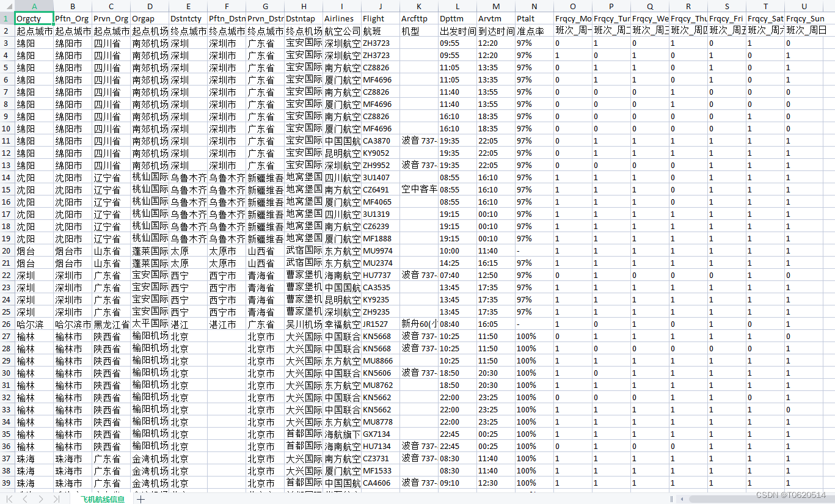
Task: Click the 空中客车 aircraft type cell
Action: point(419,189)
